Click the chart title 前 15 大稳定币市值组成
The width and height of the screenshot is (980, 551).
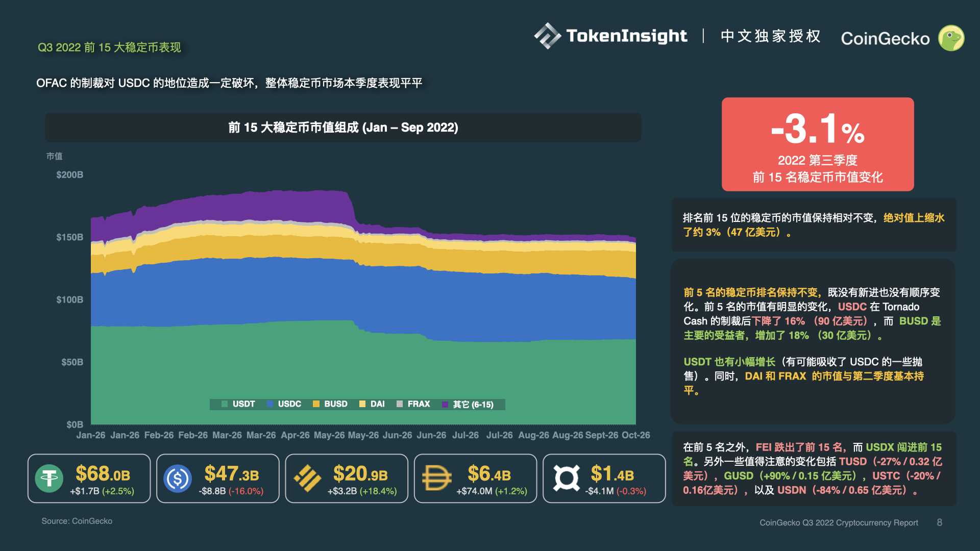343,128
